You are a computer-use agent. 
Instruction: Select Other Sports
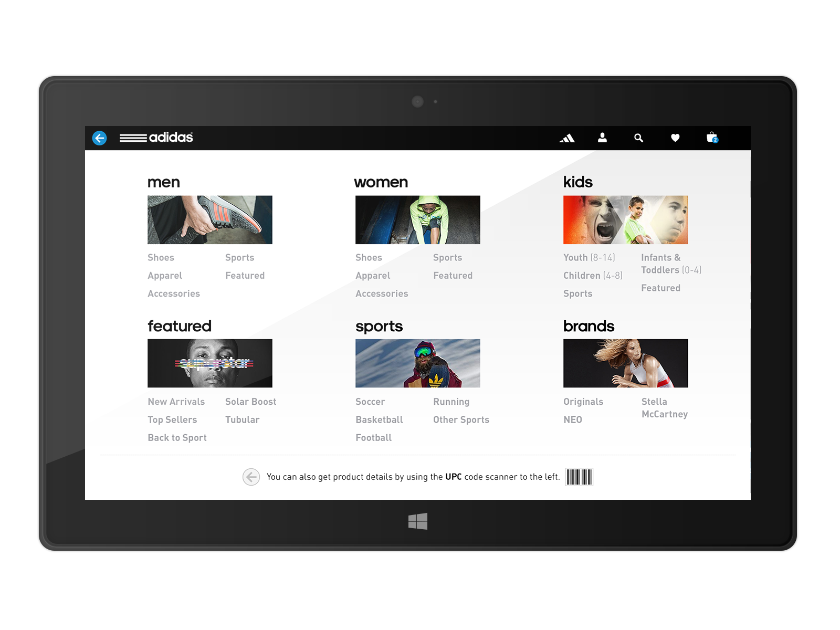pos(461,420)
